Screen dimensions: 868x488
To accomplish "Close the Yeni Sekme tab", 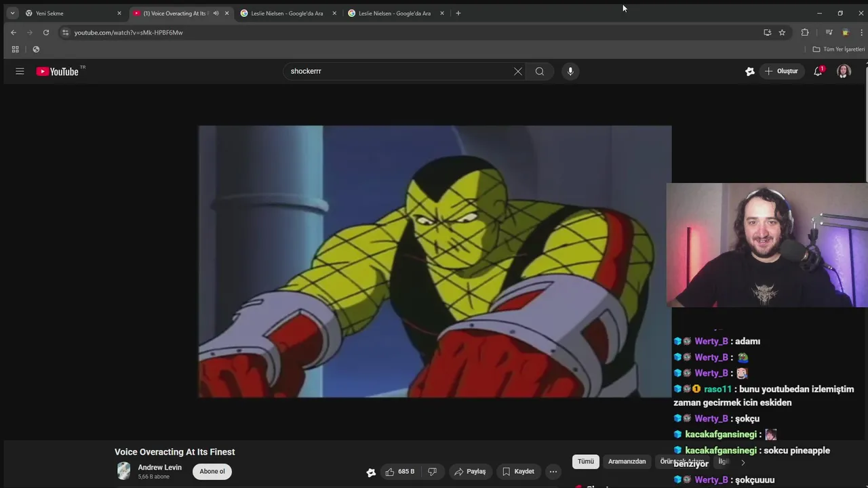I will click(119, 13).
